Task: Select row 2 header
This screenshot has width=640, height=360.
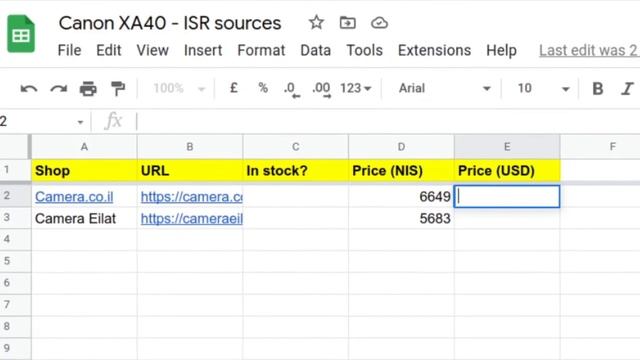Action: tap(15, 196)
